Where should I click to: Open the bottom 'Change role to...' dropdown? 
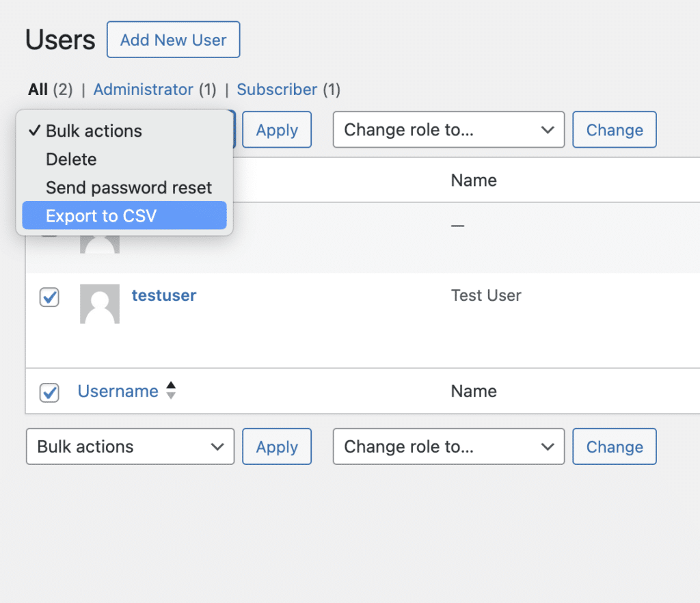click(x=448, y=447)
